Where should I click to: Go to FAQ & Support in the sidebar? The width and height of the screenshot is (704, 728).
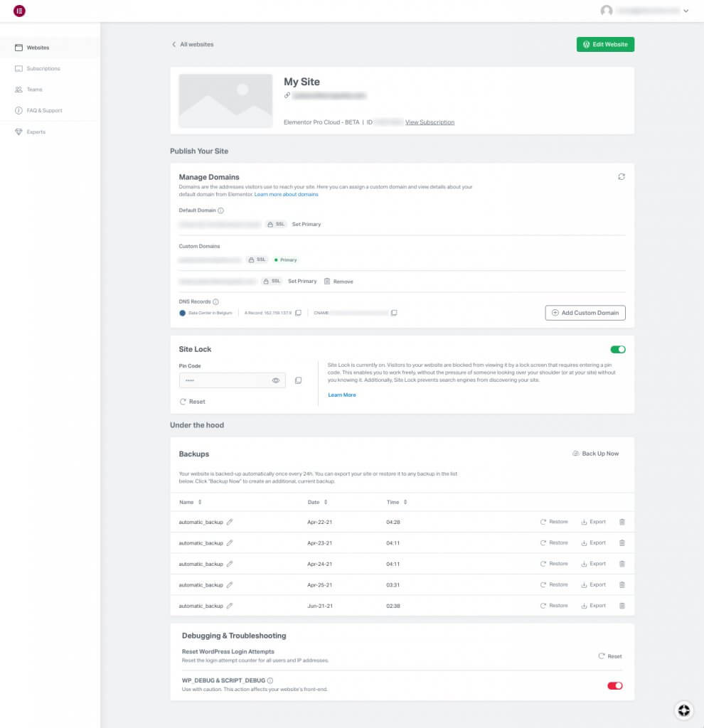pyautogui.click(x=44, y=111)
